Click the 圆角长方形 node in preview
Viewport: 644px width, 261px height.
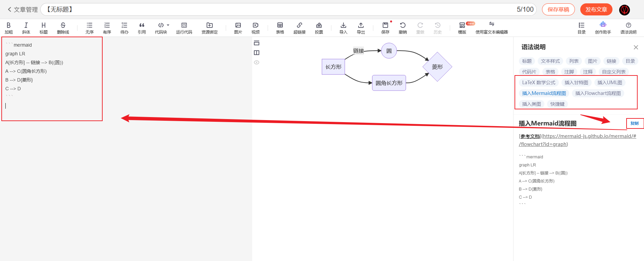click(x=389, y=83)
